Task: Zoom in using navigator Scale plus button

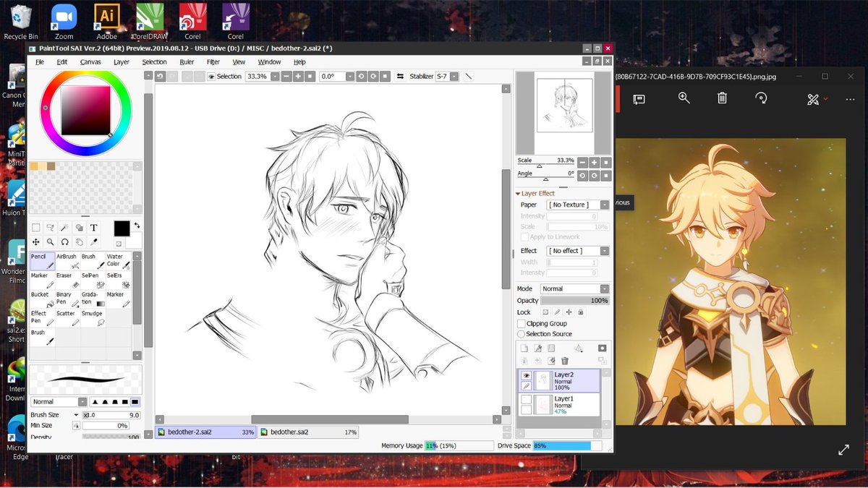Action: (594, 163)
